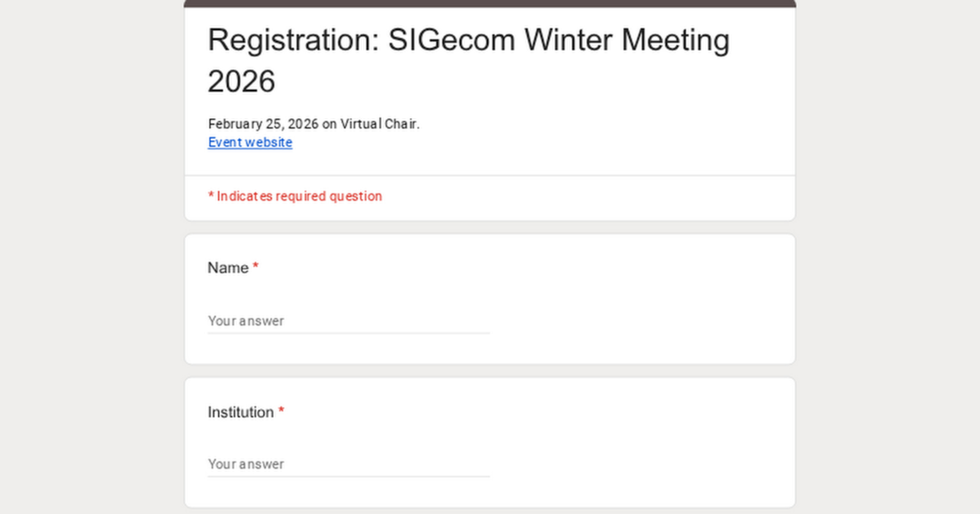The width and height of the screenshot is (980, 514).
Task: Click the red asterisk beside Name
Action: pyautogui.click(x=255, y=266)
